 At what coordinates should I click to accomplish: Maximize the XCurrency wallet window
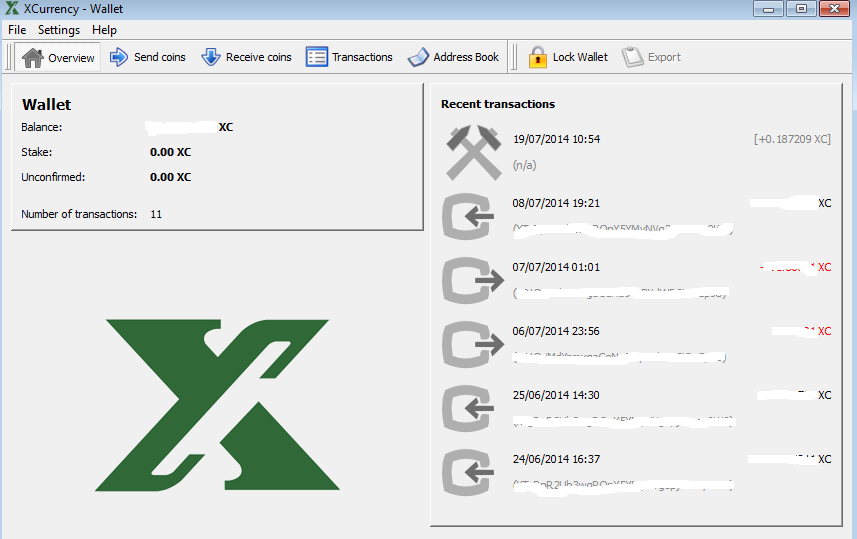click(x=800, y=9)
